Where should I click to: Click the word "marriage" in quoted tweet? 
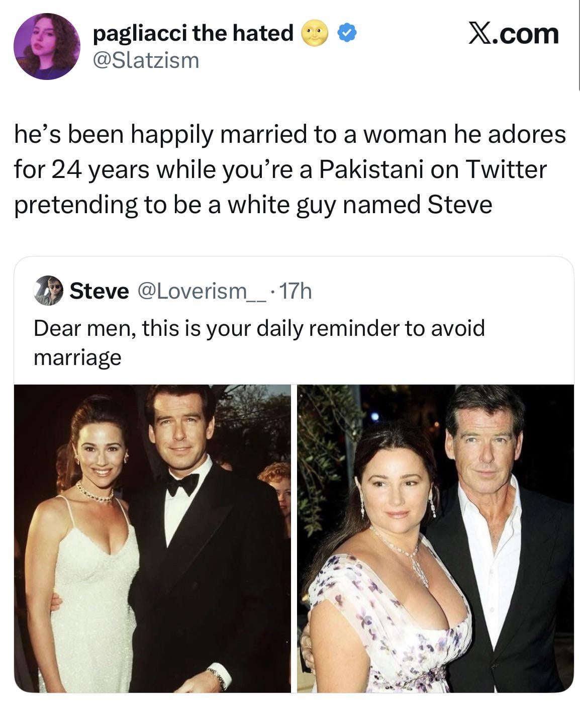(77, 357)
